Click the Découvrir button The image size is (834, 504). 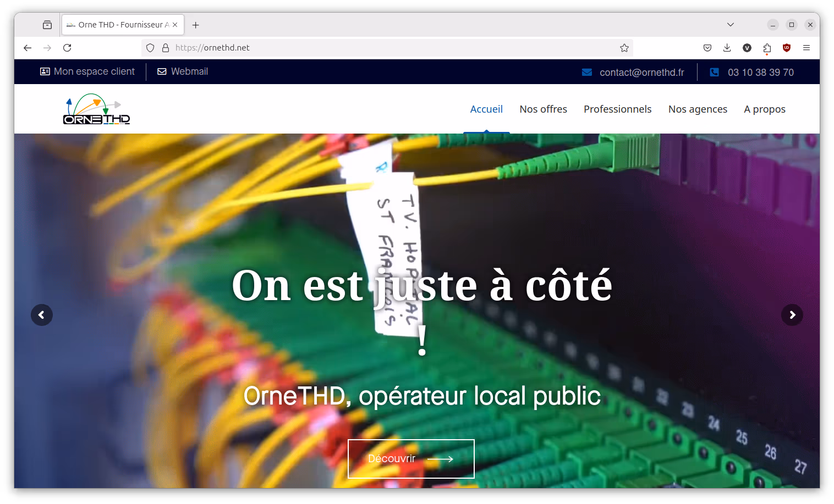click(411, 459)
